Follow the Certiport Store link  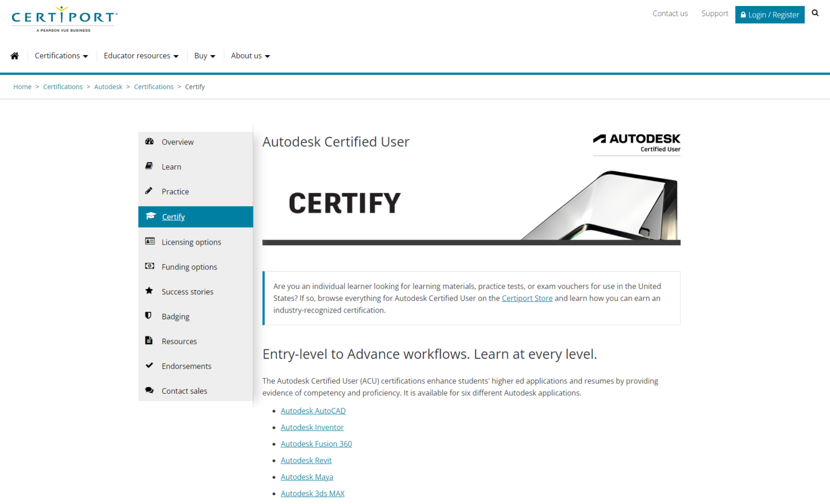click(527, 298)
